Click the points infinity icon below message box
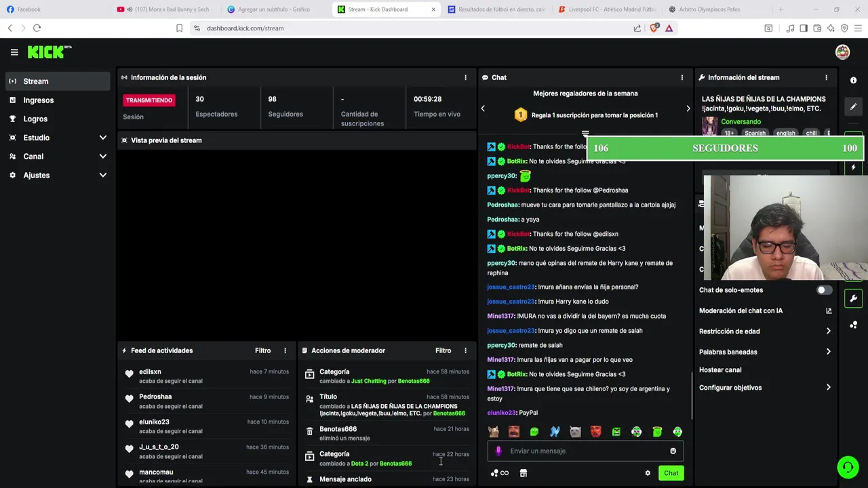 click(x=499, y=473)
